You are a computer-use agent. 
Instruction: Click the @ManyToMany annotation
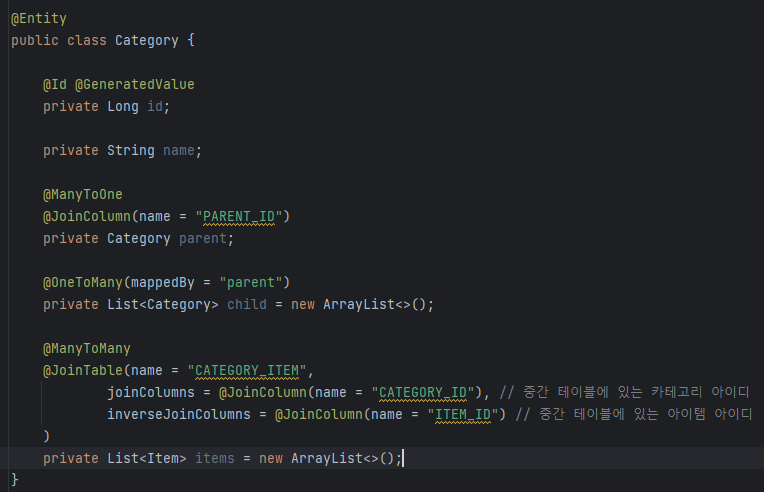86,348
